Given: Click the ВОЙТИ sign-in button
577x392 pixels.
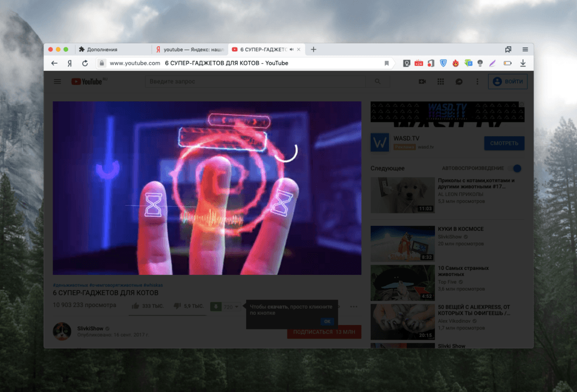Looking at the screenshot, I should pos(508,82).
